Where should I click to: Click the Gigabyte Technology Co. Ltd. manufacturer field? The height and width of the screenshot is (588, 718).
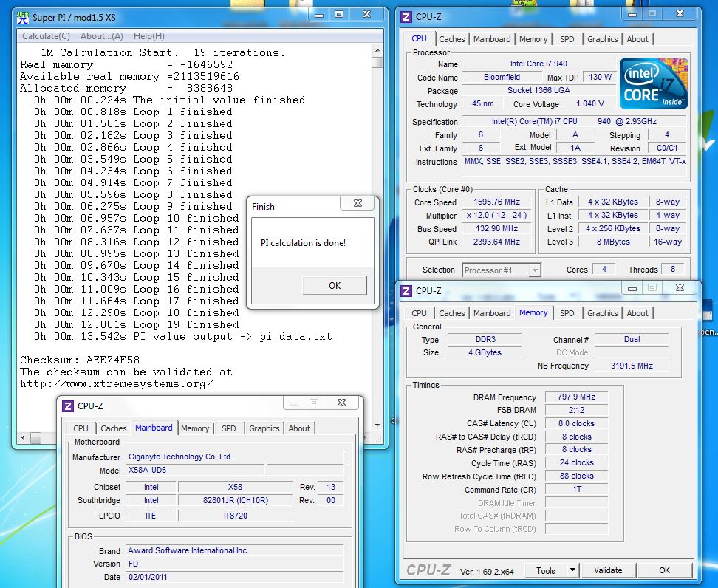coord(234,457)
